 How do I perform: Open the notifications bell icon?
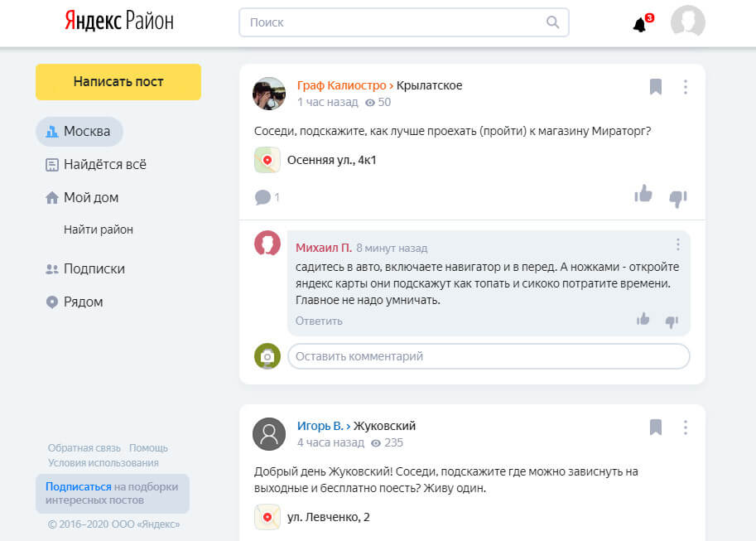[x=639, y=25]
